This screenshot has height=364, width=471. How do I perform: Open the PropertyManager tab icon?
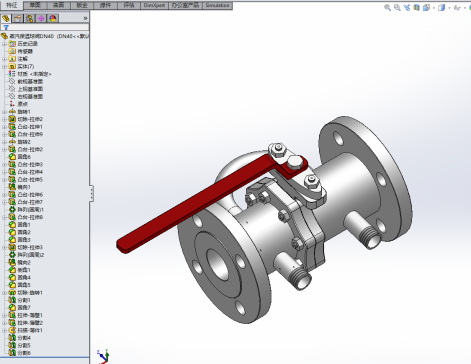point(18,18)
